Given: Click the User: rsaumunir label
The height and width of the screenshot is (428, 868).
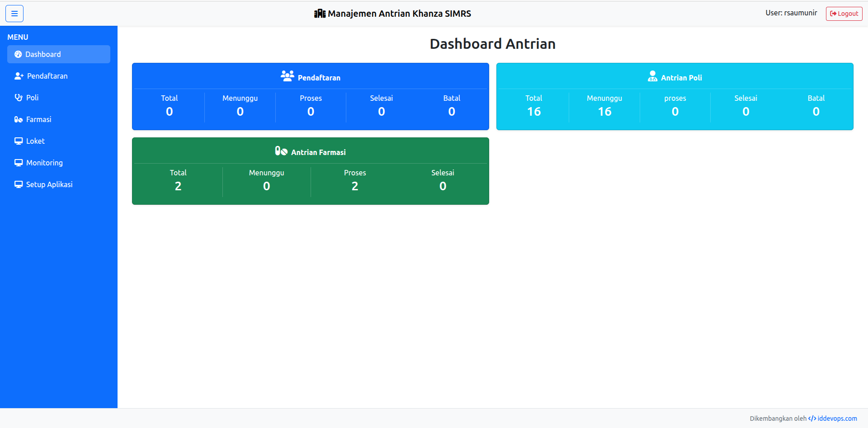Looking at the screenshot, I should click(791, 13).
